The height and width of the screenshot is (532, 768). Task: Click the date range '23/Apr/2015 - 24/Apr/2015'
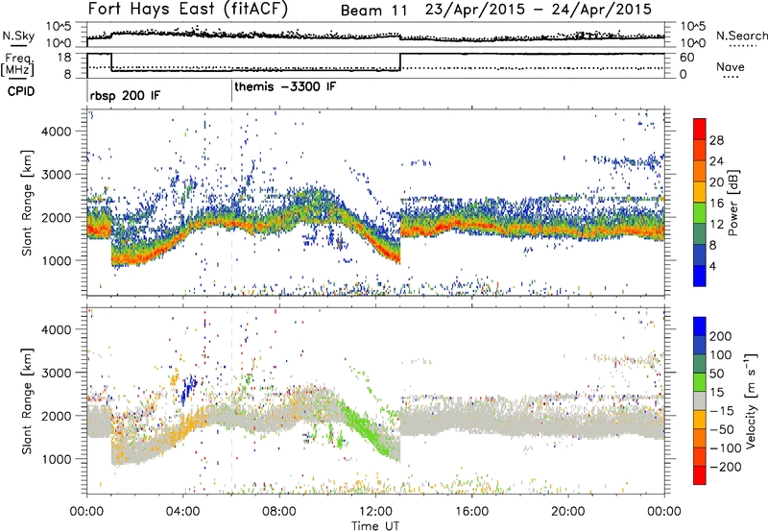tap(539, 10)
